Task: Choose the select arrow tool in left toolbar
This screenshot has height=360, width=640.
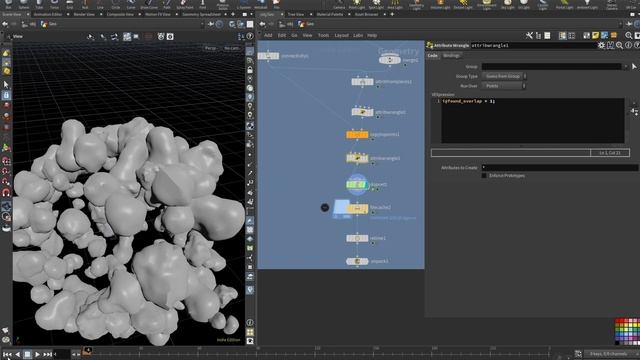Action: point(6,84)
